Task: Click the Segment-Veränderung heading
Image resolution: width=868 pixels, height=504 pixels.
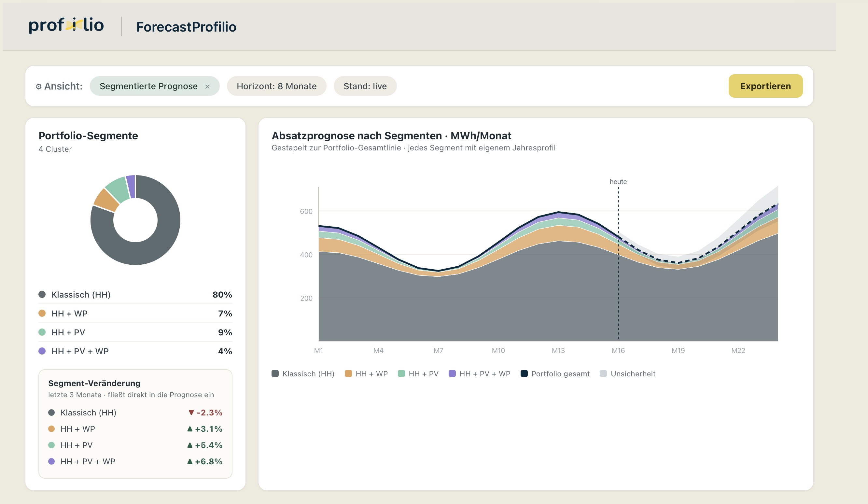Action: point(94,384)
